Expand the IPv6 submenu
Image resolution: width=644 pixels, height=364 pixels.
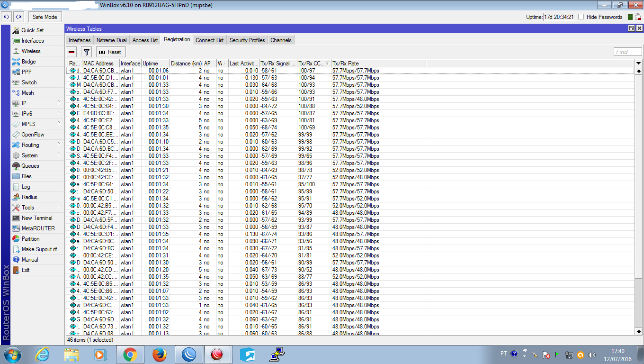pyautogui.click(x=59, y=113)
